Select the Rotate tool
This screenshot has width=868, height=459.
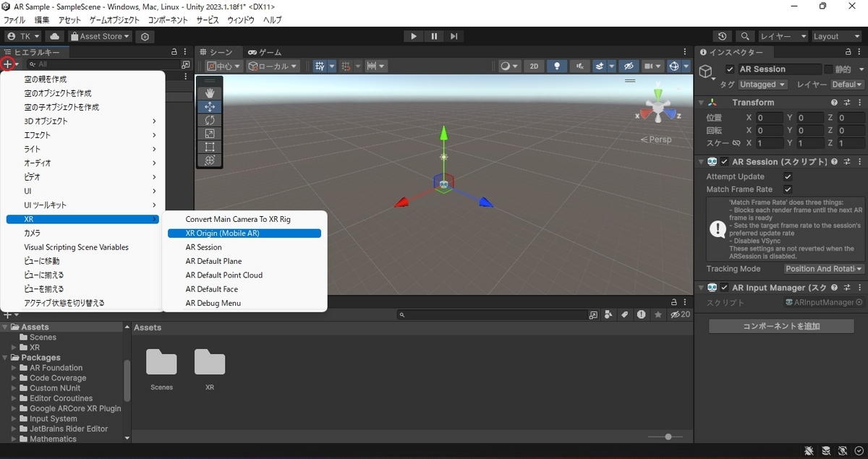(210, 120)
